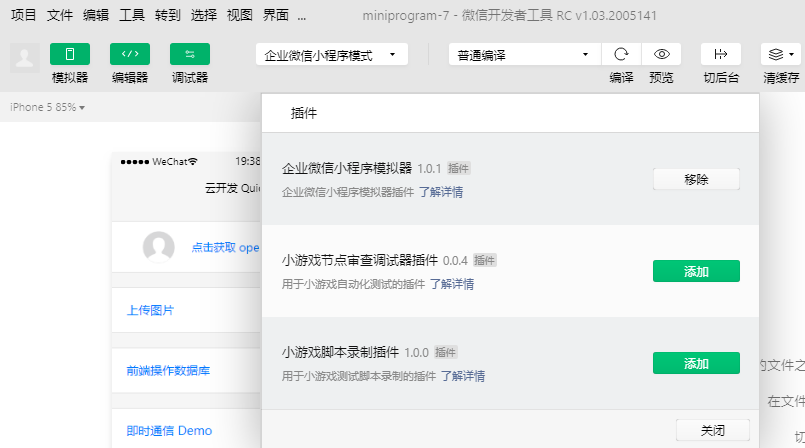This screenshot has height=448, width=805.
Task: Open the 文件 menu
Action: click(60, 15)
